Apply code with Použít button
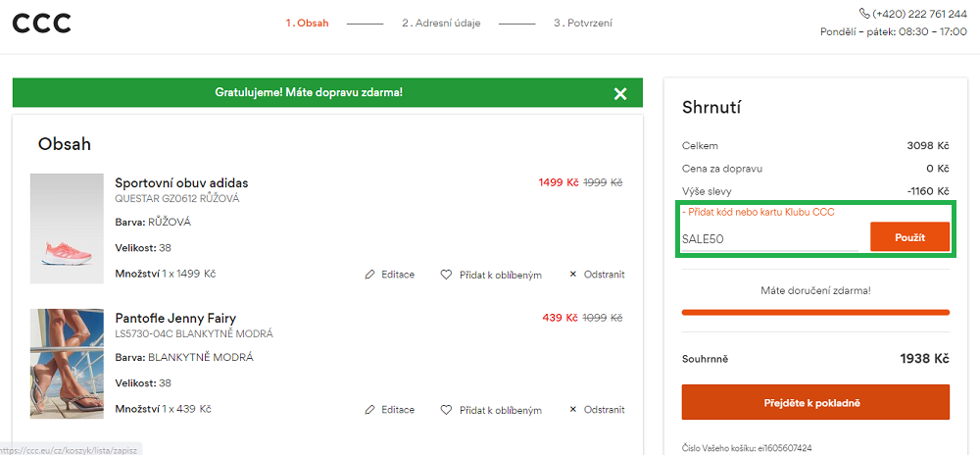 [909, 237]
